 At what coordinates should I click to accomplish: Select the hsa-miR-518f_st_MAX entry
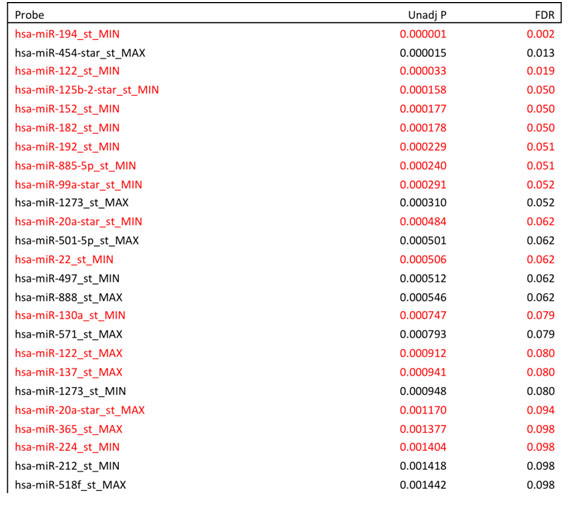70,485
